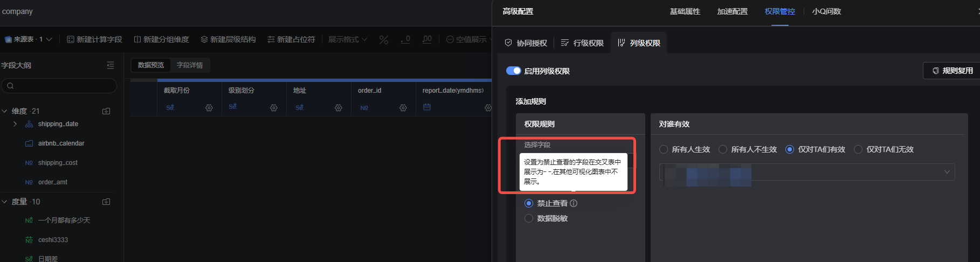Open the 展示格式 dropdown
This screenshot has width=980, height=262.
pos(348,40)
